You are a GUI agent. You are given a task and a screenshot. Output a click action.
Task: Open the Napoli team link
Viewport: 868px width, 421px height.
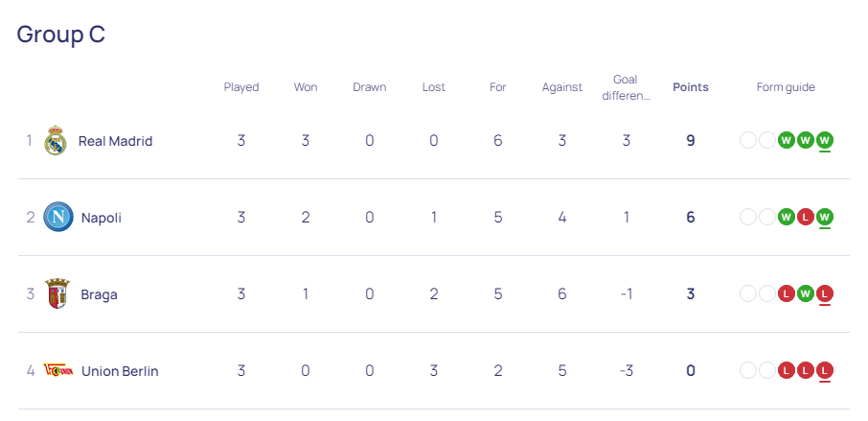point(101,218)
